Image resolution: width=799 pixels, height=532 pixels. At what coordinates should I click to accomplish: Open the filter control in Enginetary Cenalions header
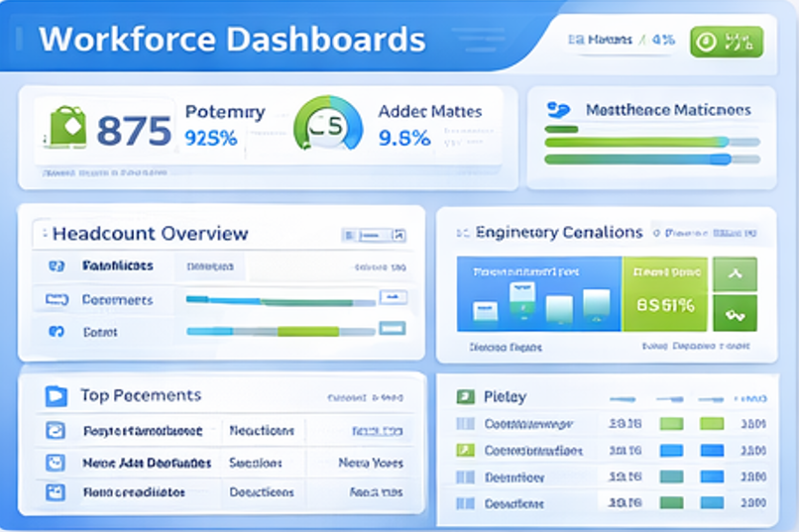(x=667, y=233)
